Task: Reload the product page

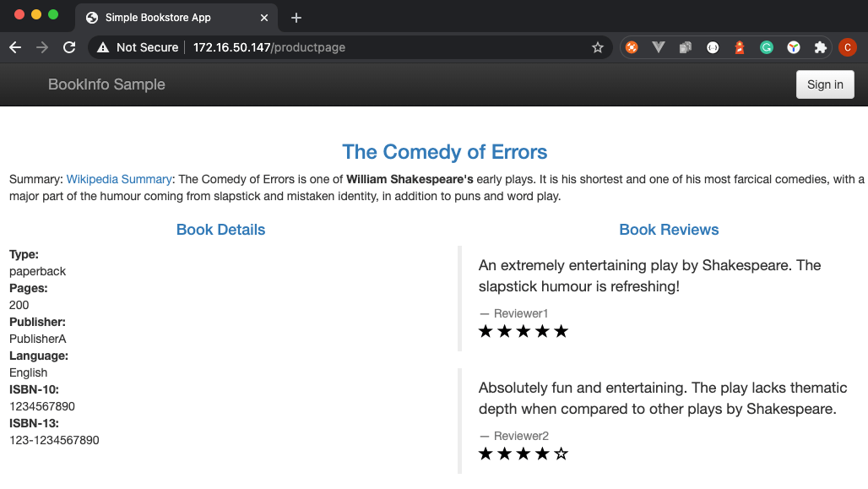Action: pyautogui.click(x=69, y=47)
